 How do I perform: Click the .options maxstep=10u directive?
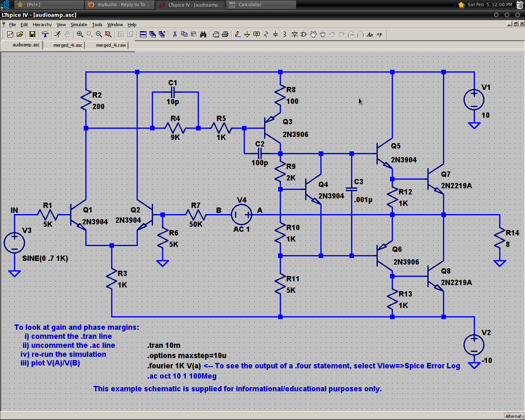[x=187, y=356]
